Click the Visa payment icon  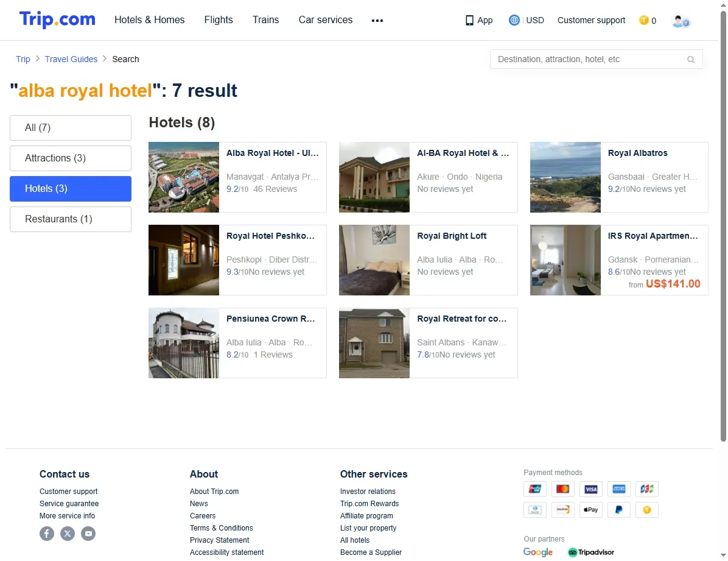point(591,489)
